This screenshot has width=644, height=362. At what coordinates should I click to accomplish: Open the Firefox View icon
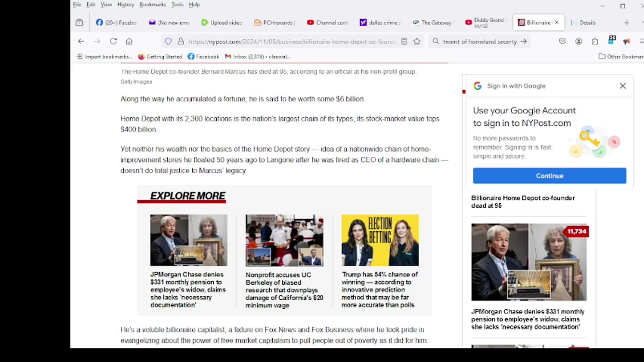[x=79, y=23]
